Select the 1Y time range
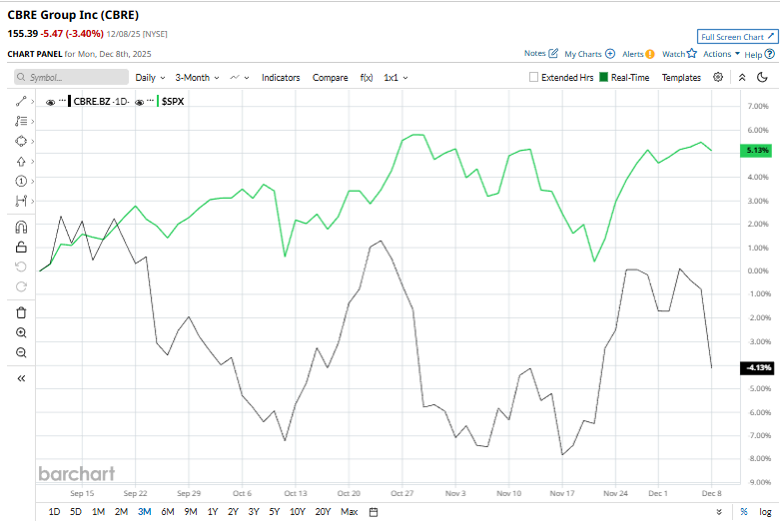 [213, 512]
